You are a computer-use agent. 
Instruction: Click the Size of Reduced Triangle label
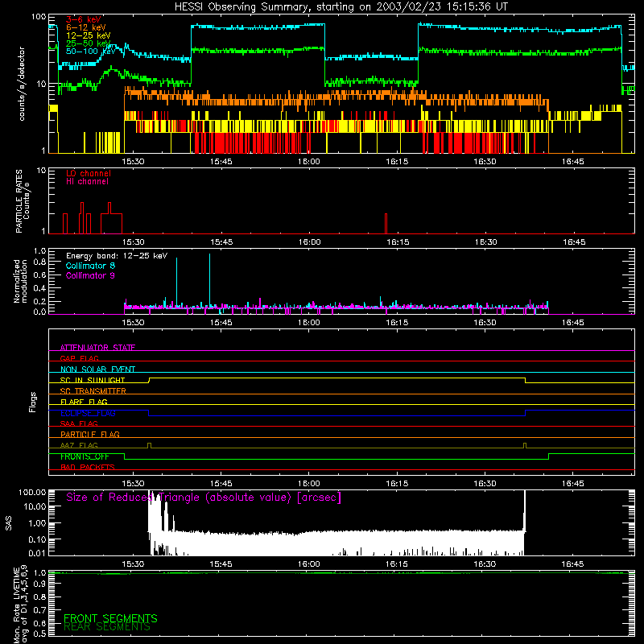[x=204, y=497]
